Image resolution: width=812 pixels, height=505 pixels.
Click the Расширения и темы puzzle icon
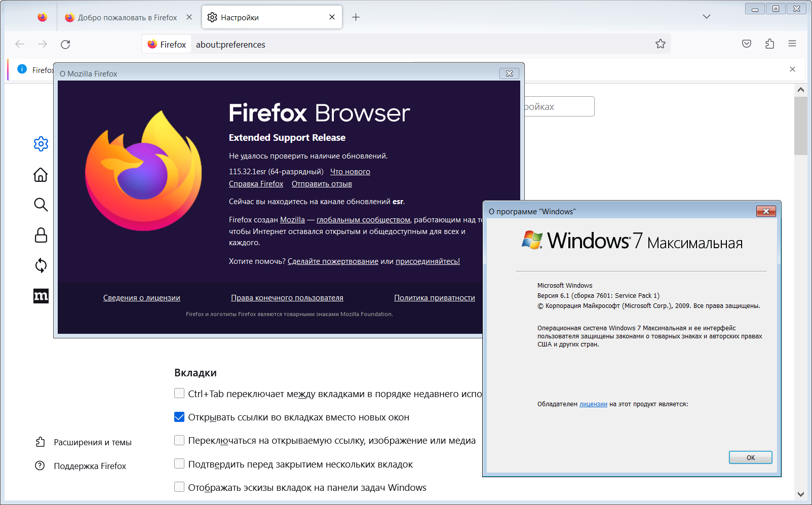coord(40,442)
